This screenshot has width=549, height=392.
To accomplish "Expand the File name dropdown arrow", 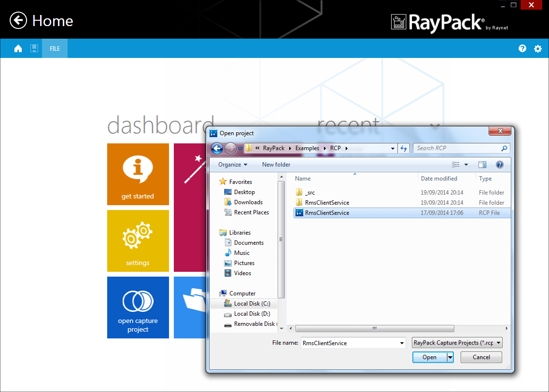I will click(x=402, y=343).
